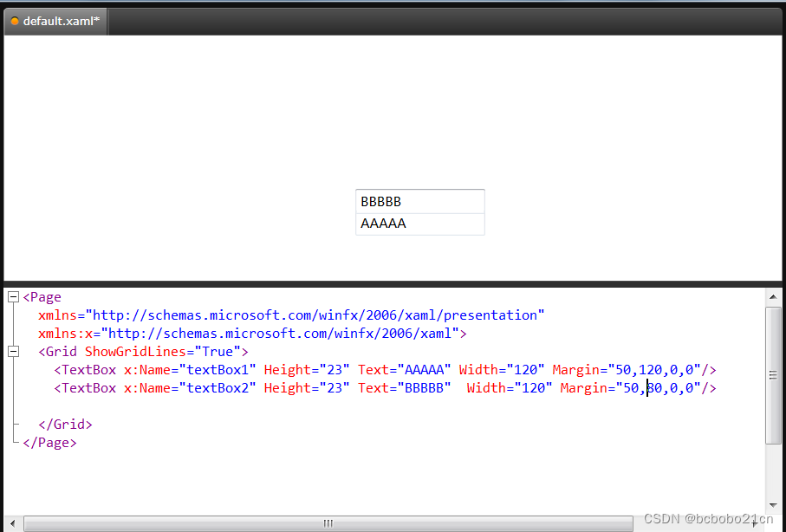The width and height of the screenshot is (786, 532).
Task: Click the Text="BBBBB" attribute value
Action: (425, 388)
